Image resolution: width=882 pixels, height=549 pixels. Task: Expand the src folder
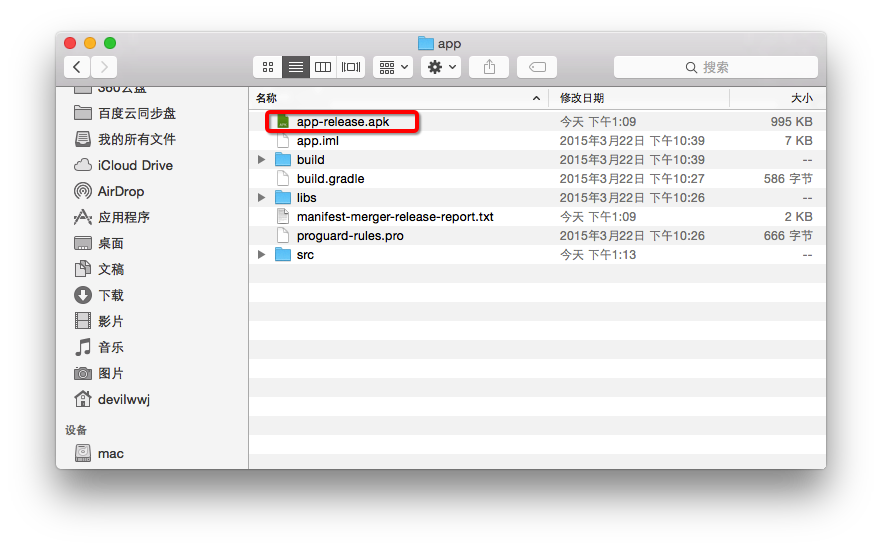pyautogui.click(x=261, y=254)
